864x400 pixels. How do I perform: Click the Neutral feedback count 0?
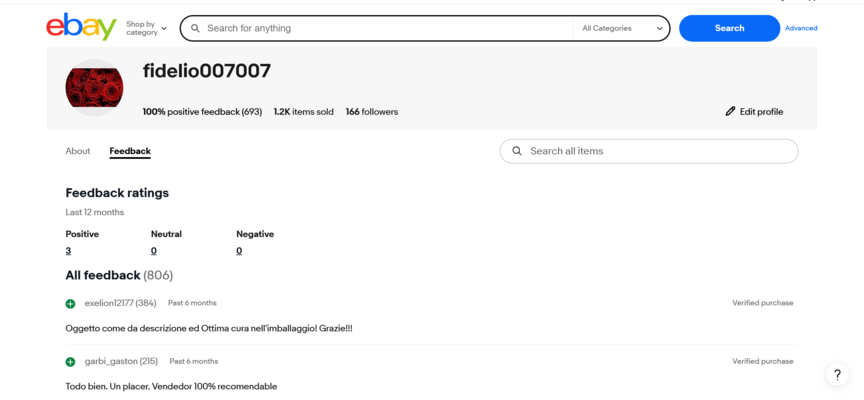[154, 251]
